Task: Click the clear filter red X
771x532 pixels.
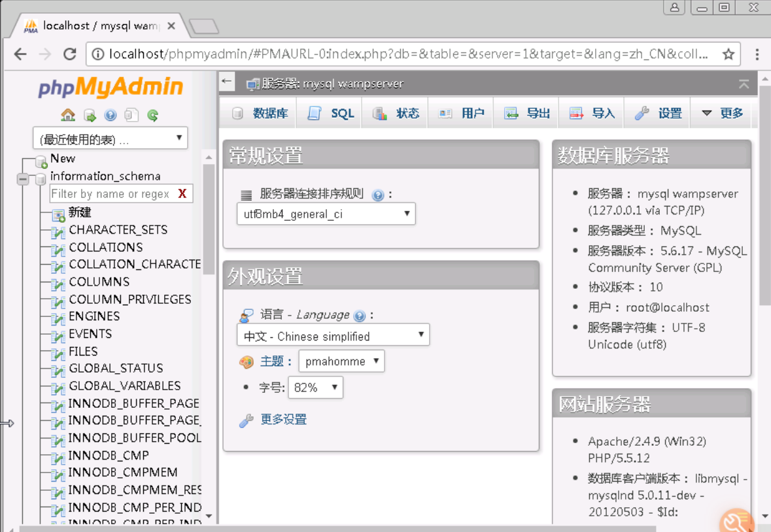Action: pos(182,193)
